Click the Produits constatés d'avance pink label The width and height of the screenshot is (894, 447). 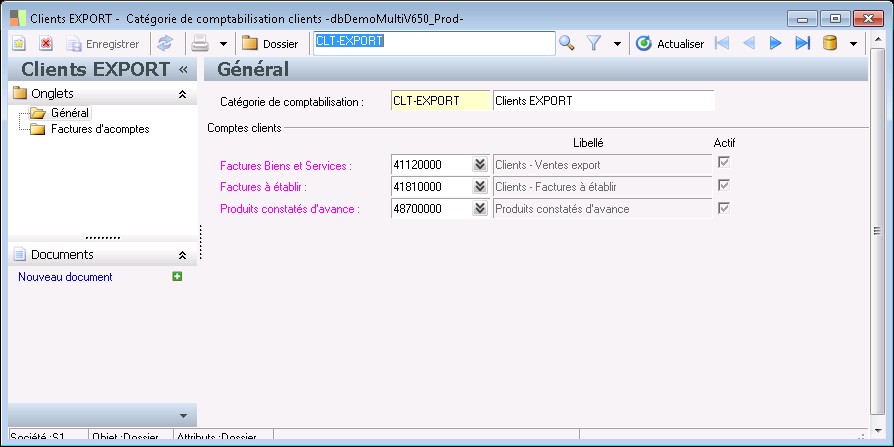click(290, 209)
